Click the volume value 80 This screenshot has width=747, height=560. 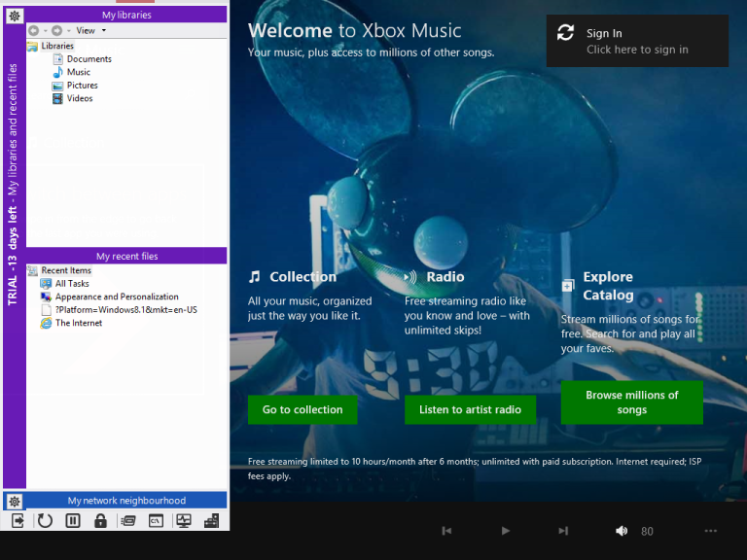pos(647,531)
